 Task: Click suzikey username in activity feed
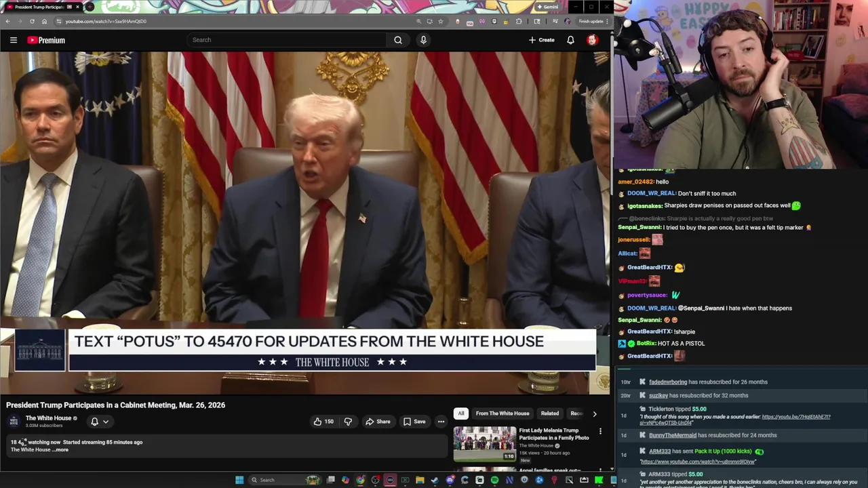658,395
